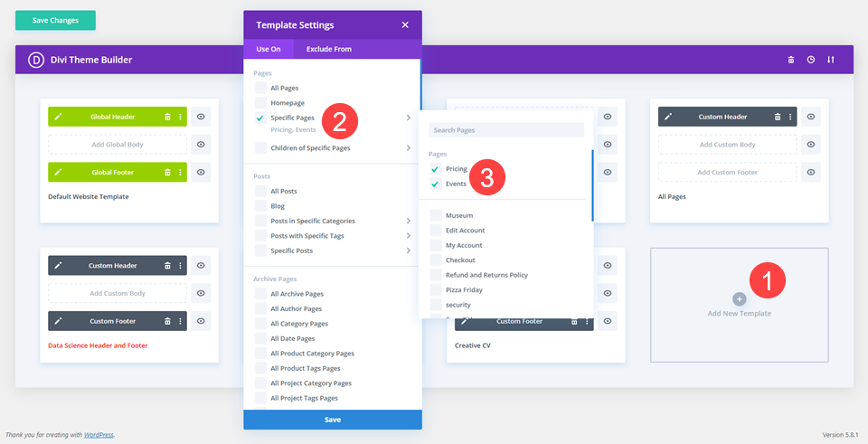
Task: Check the All Pages checkbox
Action: (260, 88)
